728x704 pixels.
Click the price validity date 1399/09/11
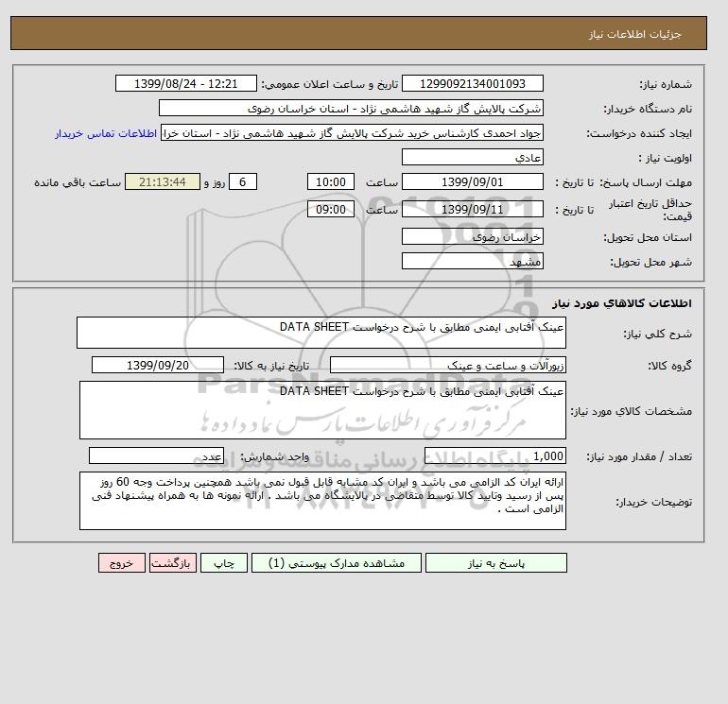tap(472, 209)
